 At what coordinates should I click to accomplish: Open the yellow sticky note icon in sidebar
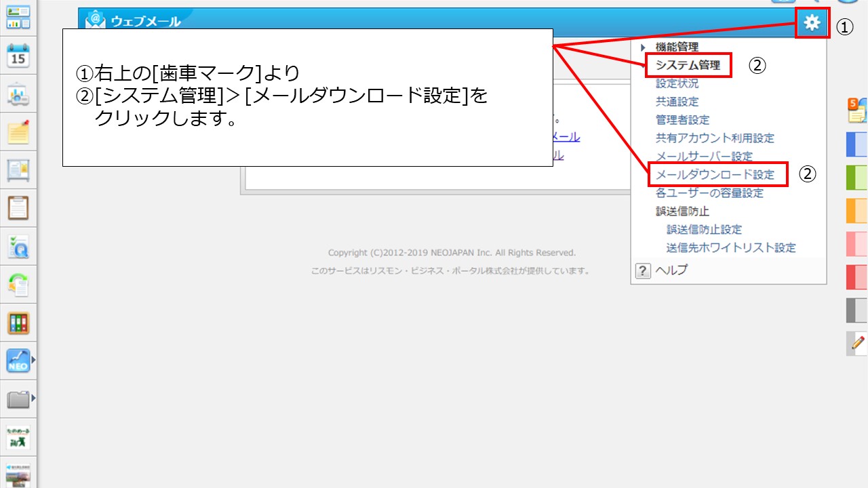(x=18, y=132)
